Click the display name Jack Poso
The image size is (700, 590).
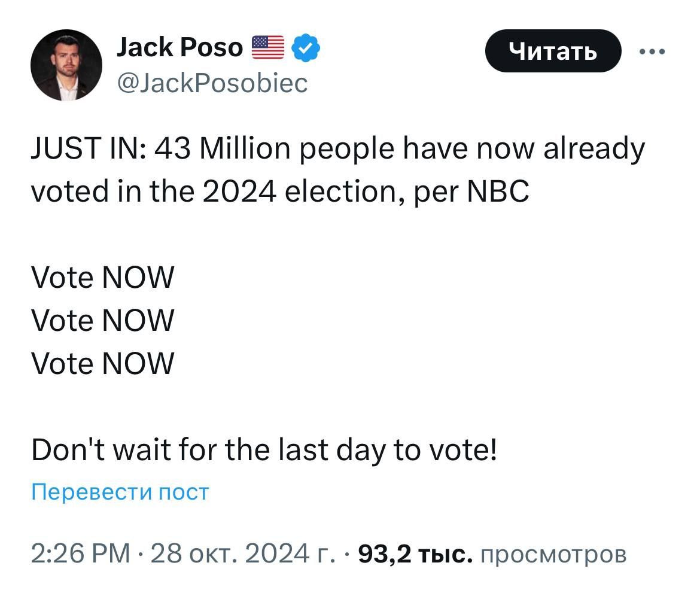pyautogui.click(x=179, y=48)
